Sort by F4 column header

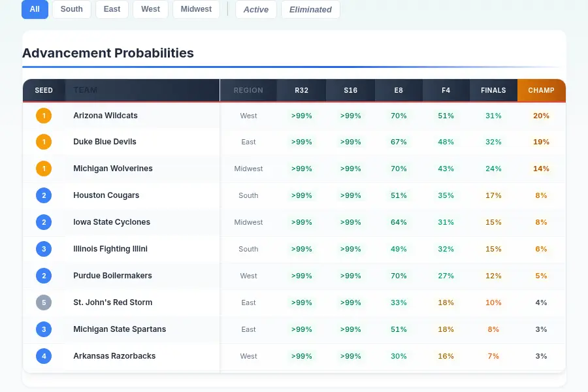tap(446, 90)
